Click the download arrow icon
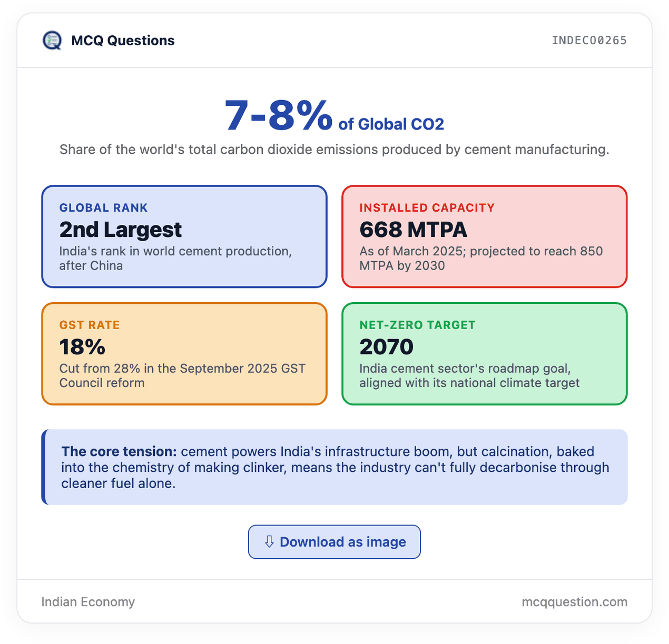669x644 pixels. (x=269, y=542)
